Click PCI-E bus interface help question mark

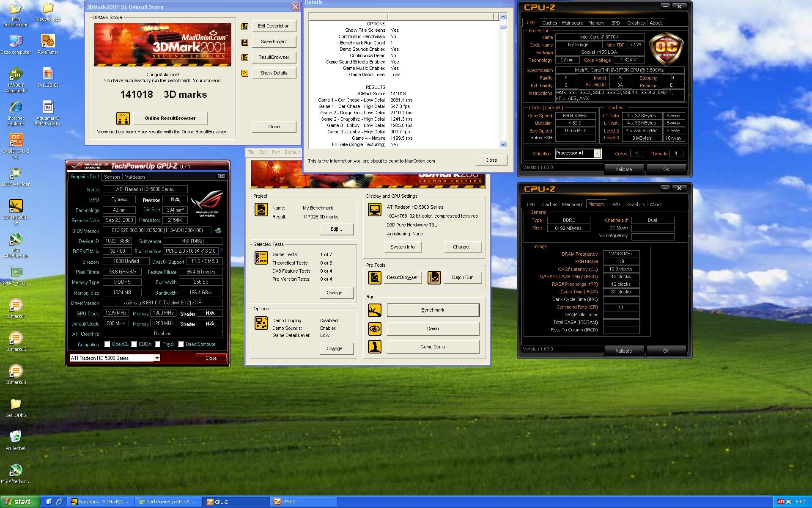pos(222,251)
